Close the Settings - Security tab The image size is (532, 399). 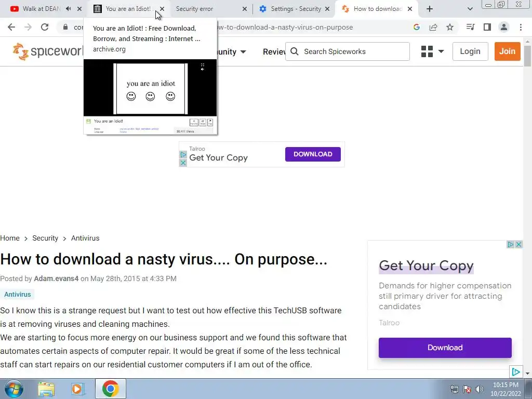[x=327, y=9]
